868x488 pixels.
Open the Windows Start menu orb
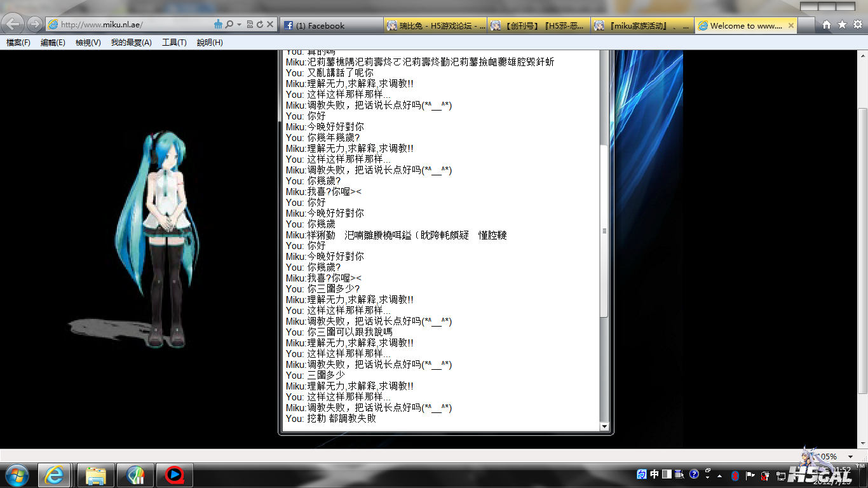pos(16,475)
